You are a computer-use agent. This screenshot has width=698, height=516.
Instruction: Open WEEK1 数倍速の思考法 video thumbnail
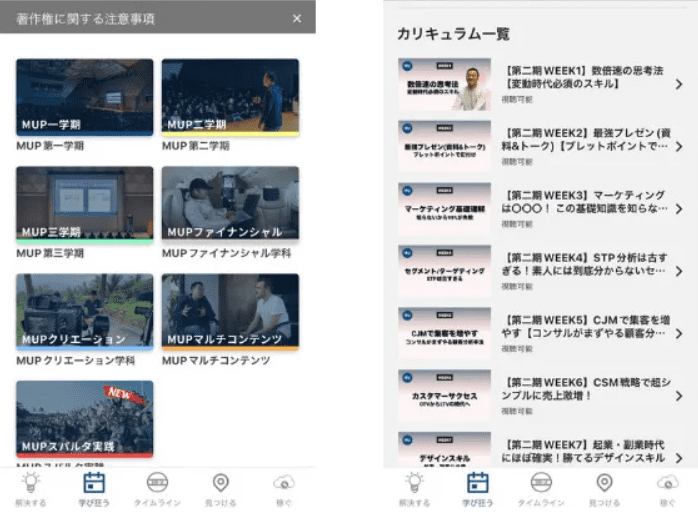(x=444, y=84)
